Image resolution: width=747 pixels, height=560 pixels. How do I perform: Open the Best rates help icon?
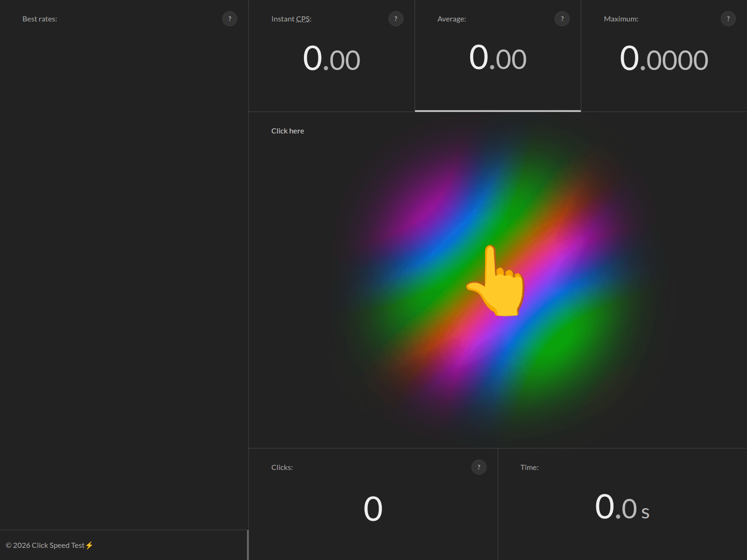230,19
